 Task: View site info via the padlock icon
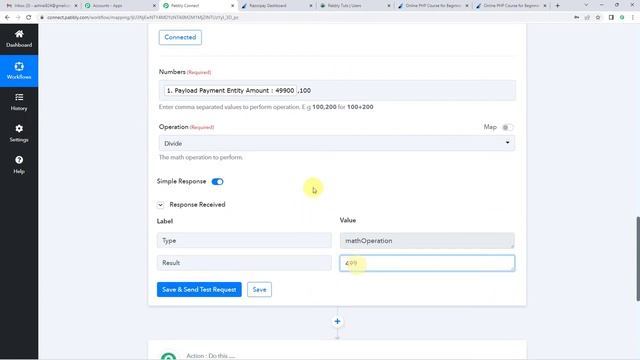41,18
